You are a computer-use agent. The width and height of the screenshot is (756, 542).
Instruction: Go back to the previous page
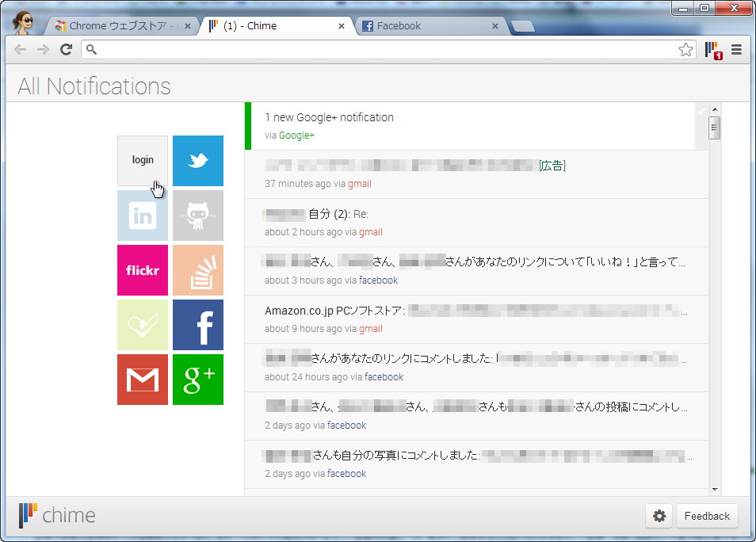click(x=21, y=49)
